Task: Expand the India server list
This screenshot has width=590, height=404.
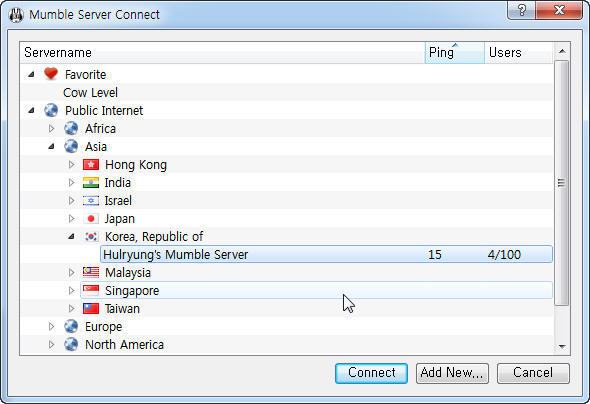Action: (71, 182)
